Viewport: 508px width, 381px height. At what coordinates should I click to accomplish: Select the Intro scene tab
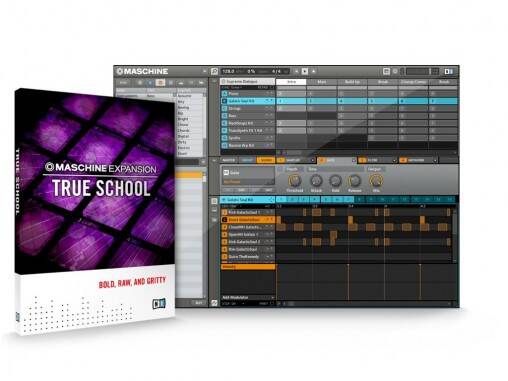pyautogui.click(x=291, y=82)
